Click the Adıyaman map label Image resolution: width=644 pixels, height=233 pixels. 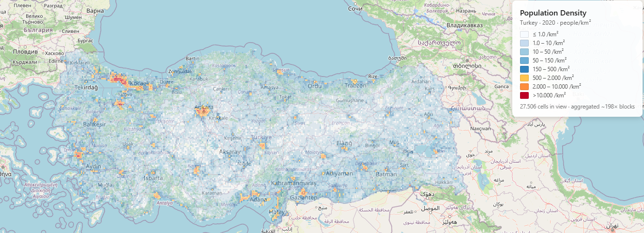click(340, 173)
